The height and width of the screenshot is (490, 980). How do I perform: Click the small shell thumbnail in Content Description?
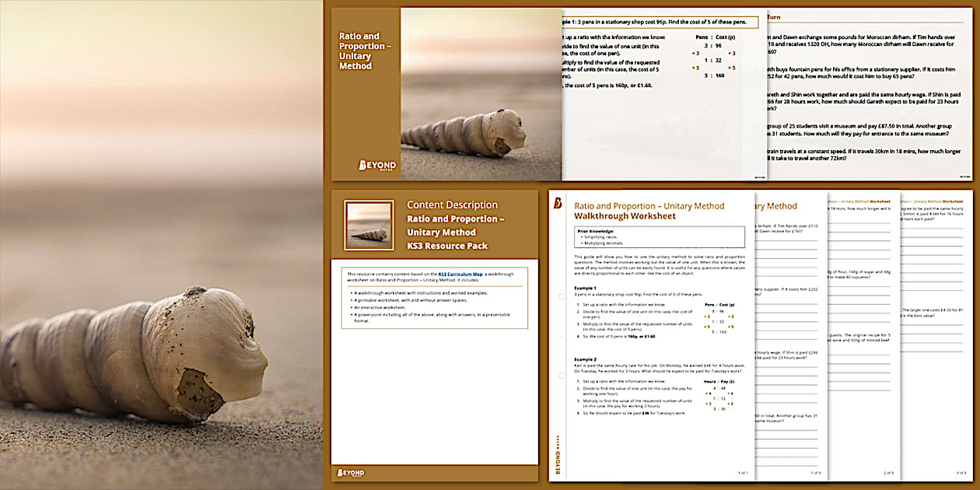[x=369, y=225]
